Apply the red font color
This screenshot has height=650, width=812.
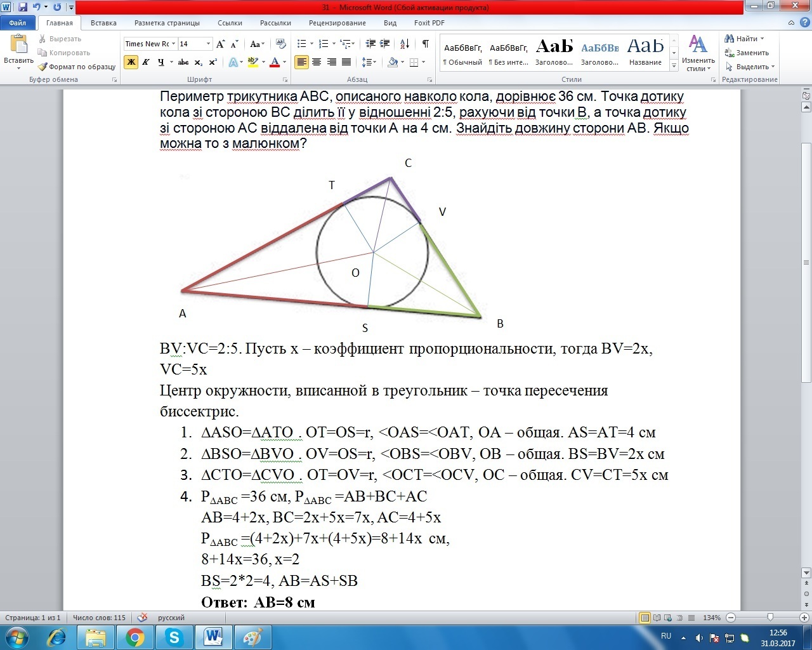(x=274, y=62)
